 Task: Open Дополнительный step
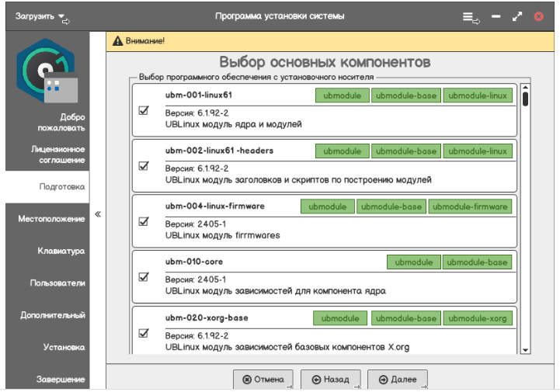click(x=53, y=315)
